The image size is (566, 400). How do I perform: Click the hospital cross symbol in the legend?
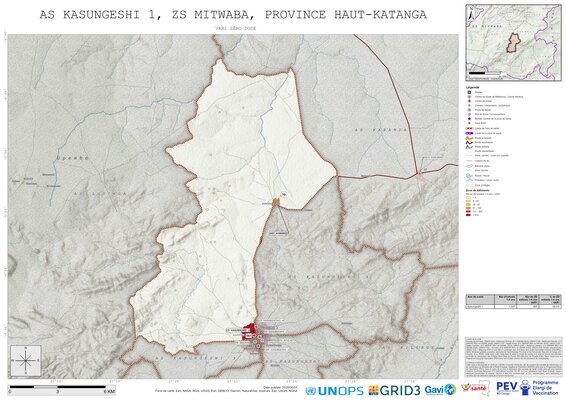tap(470, 92)
